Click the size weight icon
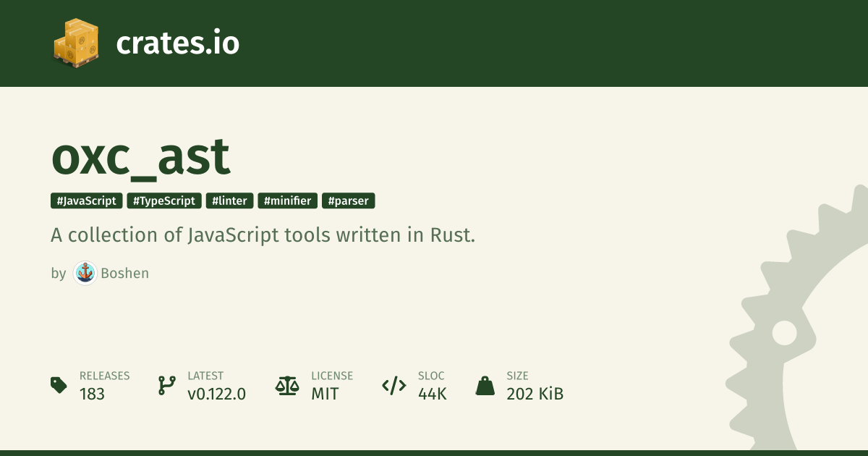 (x=485, y=385)
